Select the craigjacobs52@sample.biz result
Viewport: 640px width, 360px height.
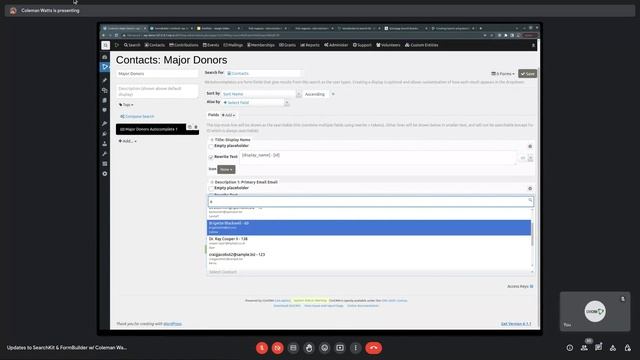[369, 258]
